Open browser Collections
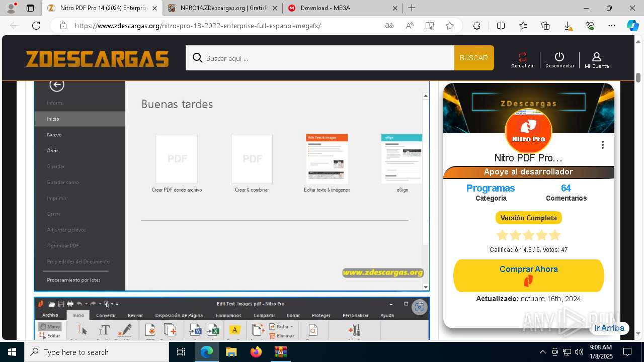 point(545,26)
